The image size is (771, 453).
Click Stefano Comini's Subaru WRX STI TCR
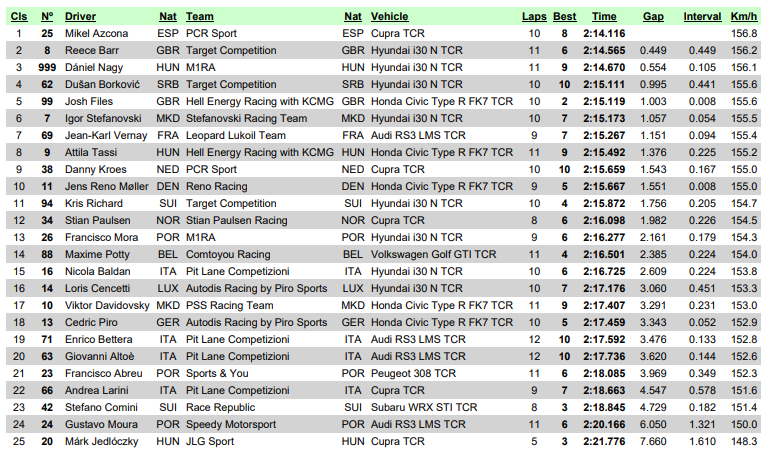(424, 407)
